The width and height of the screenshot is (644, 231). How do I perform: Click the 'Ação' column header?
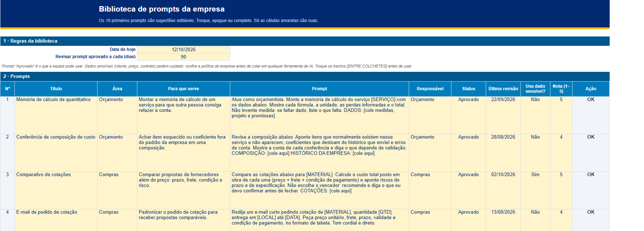pyautogui.click(x=591, y=89)
